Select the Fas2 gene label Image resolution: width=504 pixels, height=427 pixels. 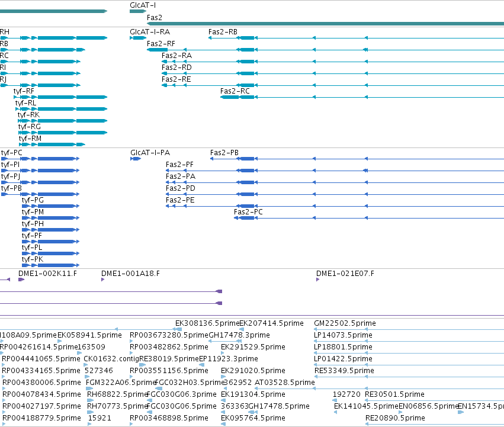(155, 18)
